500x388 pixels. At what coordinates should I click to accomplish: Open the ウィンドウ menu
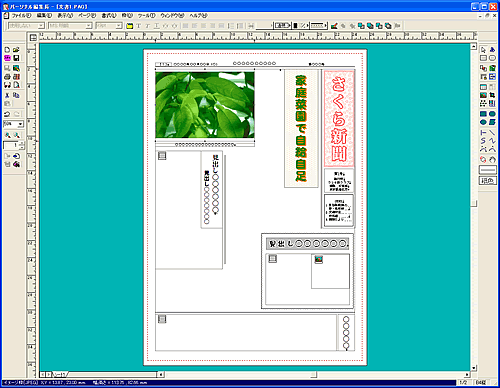[172, 16]
